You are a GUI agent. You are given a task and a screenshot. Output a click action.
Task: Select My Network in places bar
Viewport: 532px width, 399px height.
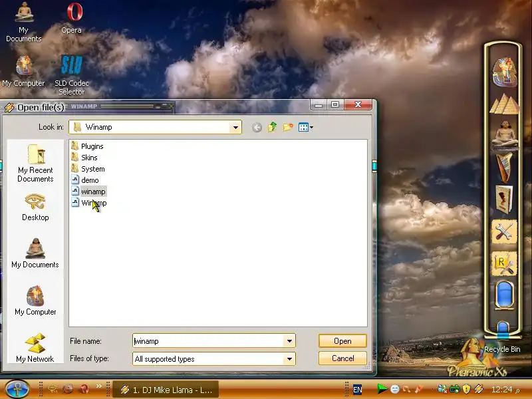pos(35,348)
